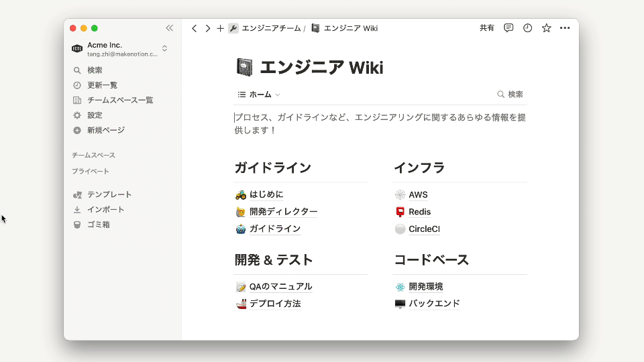Click the コードベース heading

[x=431, y=260]
